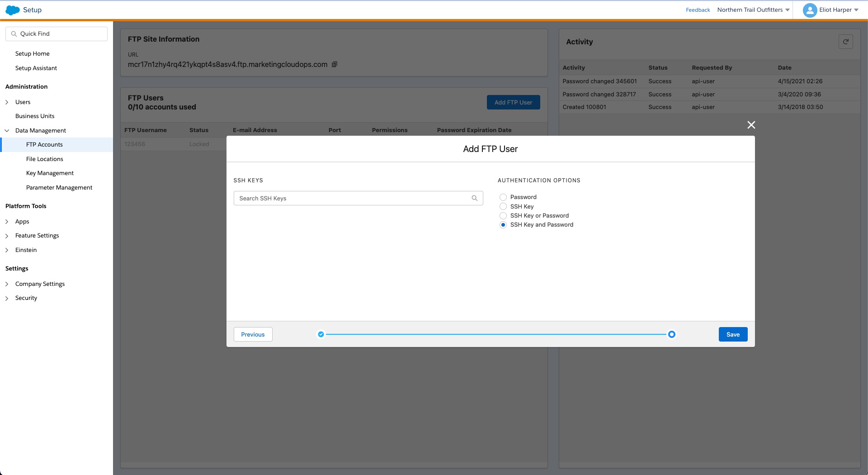Click the Eliot Harper avatar icon
The height and width of the screenshot is (475, 868).
click(x=810, y=10)
